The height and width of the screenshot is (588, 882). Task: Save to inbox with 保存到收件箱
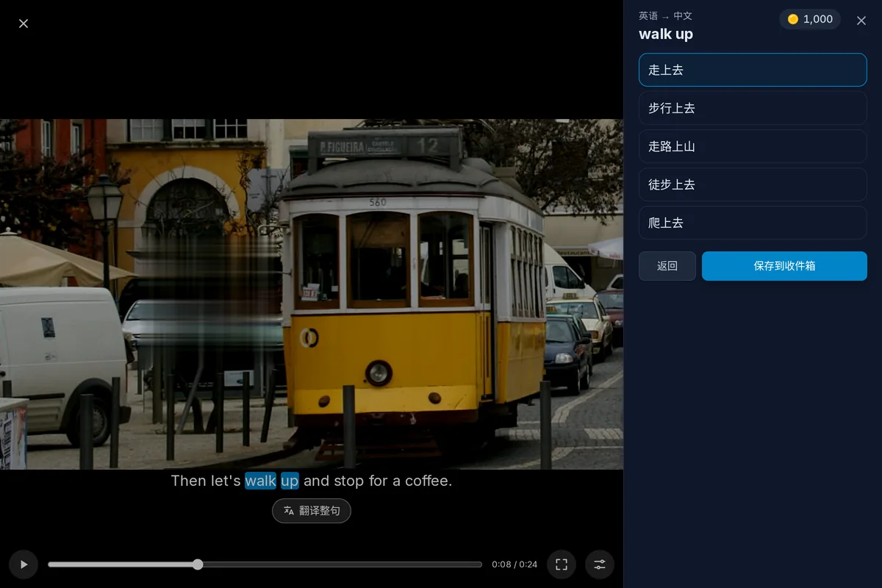784,266
